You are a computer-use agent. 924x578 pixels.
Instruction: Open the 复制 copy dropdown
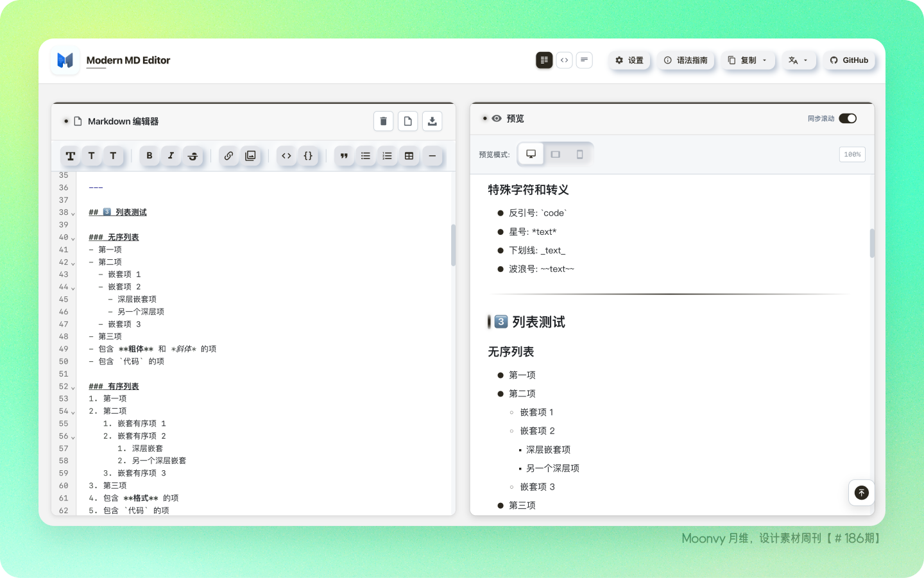(x=748, y=60)
